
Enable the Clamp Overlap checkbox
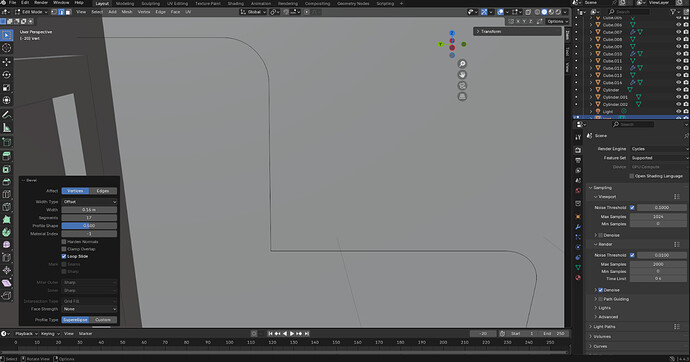coord(64,249)
